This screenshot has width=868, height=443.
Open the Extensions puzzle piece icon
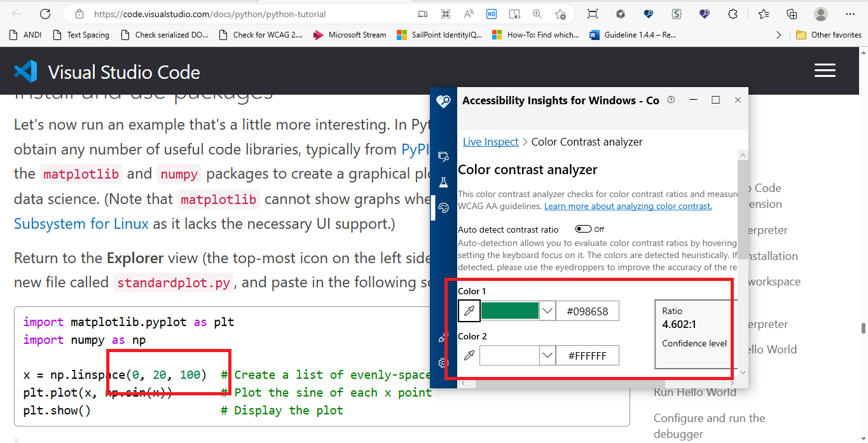733,13
